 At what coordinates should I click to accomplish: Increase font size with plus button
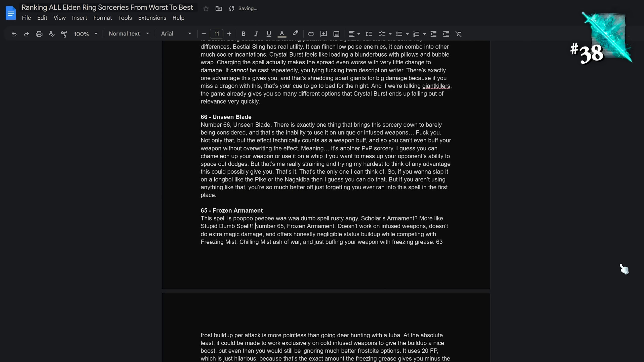point(229,34)
